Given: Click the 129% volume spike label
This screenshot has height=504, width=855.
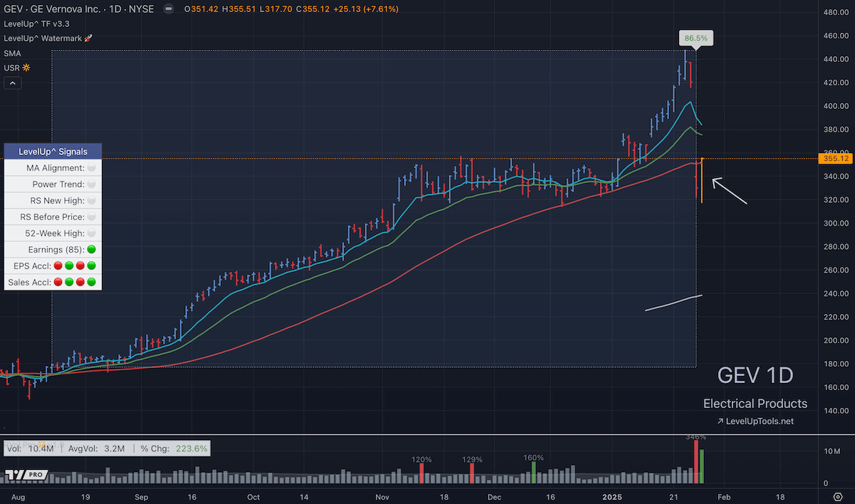Looking at the screenshot, I should click(472, 460).
